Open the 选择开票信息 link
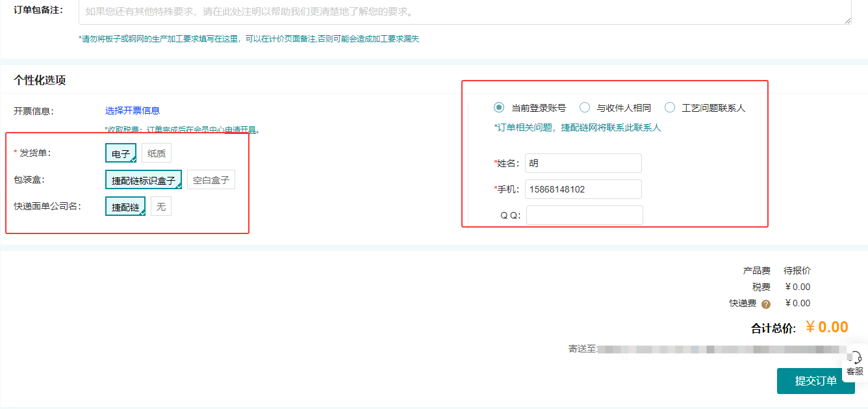Screen dimensions: 868x409 pos(133,111)
